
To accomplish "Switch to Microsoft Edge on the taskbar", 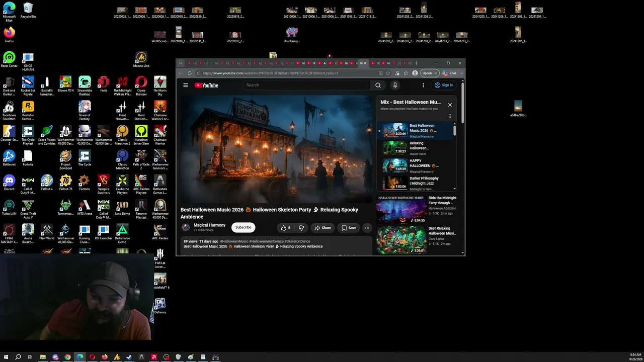I will (x=80, y=357).
